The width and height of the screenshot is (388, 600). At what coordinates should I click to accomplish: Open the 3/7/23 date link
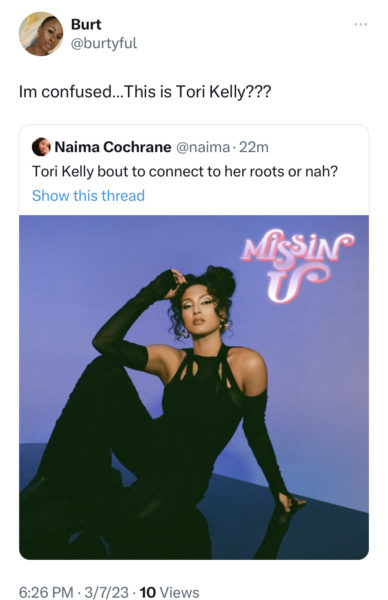[106, 592]
